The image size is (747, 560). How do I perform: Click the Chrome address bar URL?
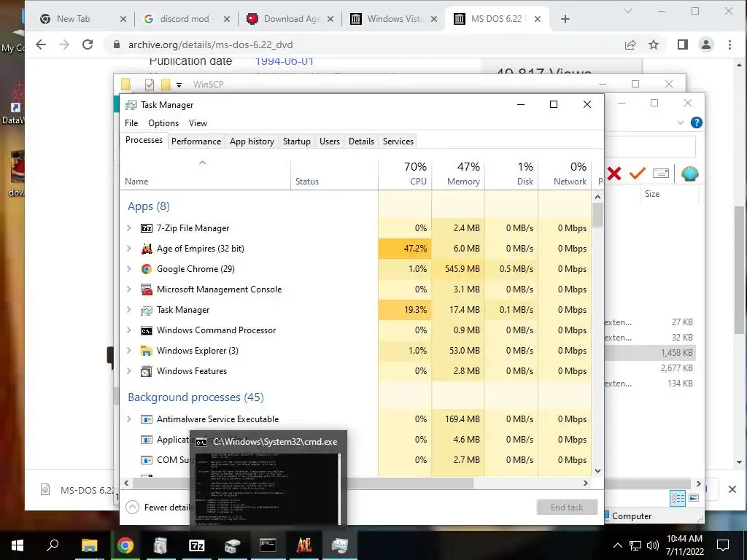pyautogui.click(x=210, y=44)
